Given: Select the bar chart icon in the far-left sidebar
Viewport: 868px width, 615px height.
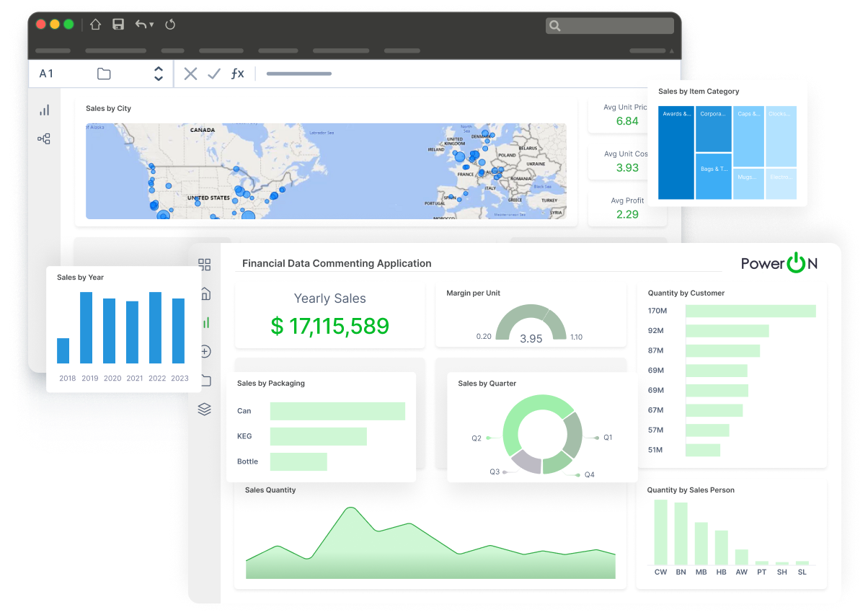Looking at the screenshot, I should (44, 110).
